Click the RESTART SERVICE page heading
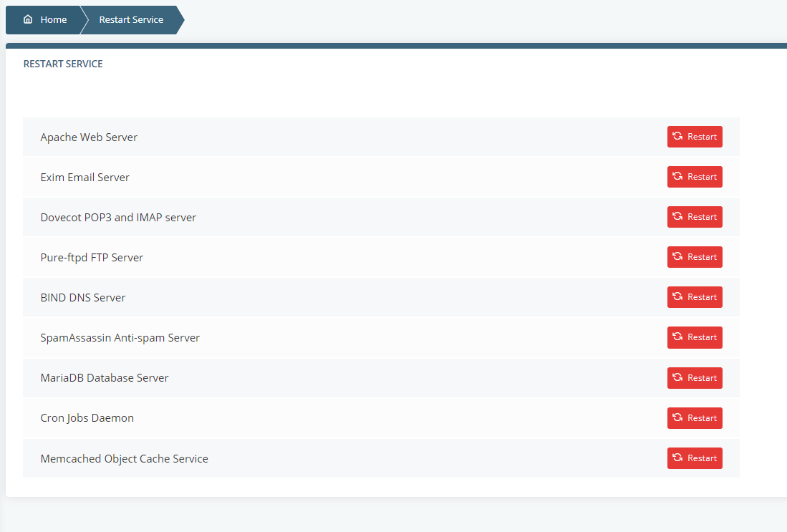787x532 pixels. (x=63, y=64)
